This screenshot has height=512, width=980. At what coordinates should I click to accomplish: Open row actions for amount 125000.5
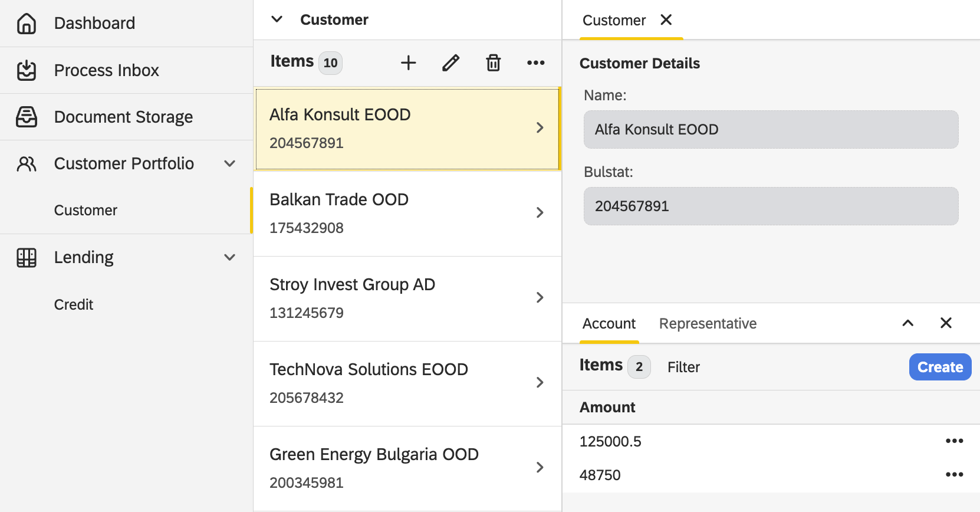(953, 441)
